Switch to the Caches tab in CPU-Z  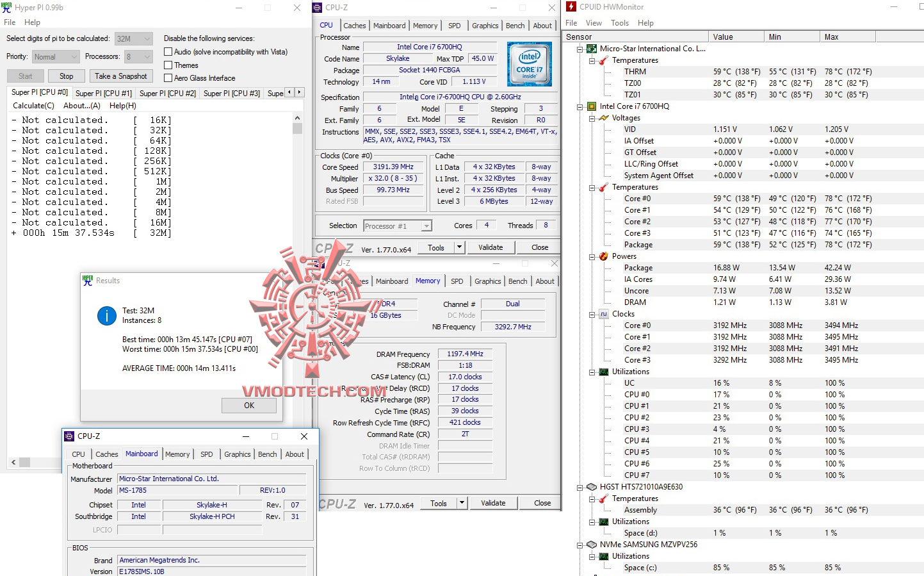pyautogui.click(x=354, y=25)
